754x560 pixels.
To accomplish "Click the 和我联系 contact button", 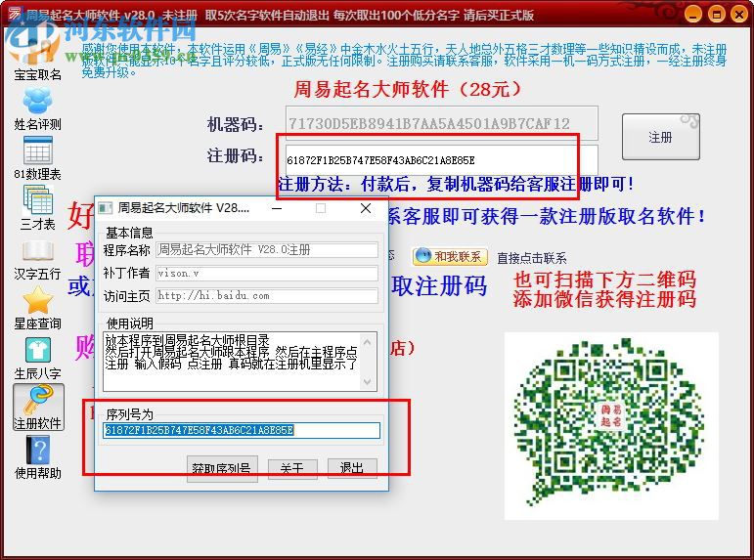I will (450, 257).
